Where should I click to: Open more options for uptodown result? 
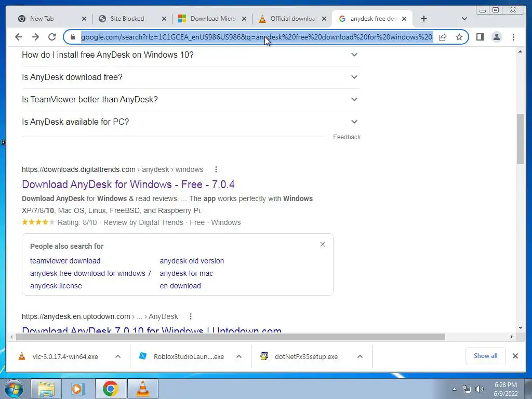(191, 316)
